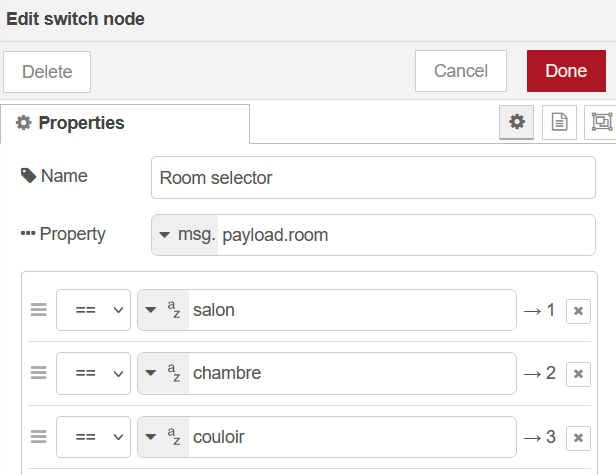This screenshot has height=475, width=616.
Task: Open node description document icon
Action: coord(559,122)
